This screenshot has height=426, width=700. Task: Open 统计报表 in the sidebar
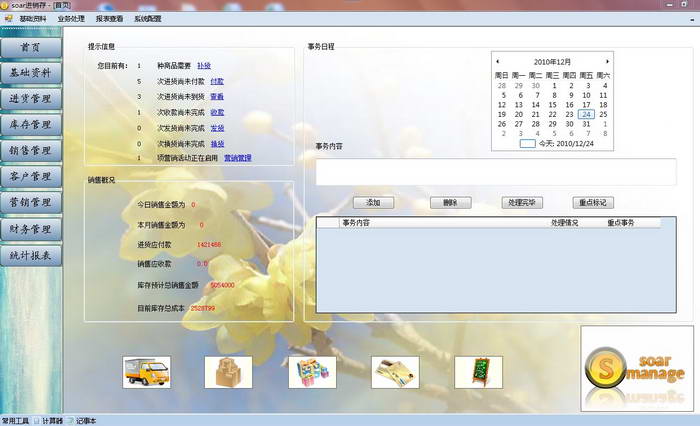pyautogui.click(x=31, y=255)
